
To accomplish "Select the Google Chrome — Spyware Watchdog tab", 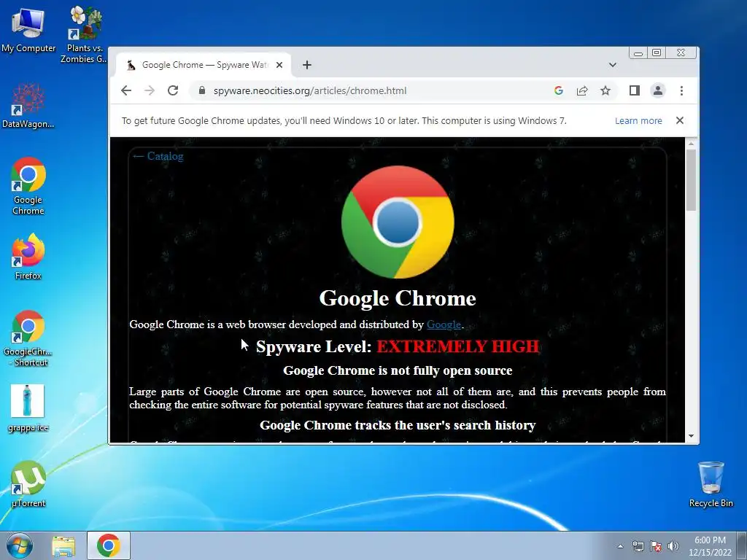I will [x=204, y=65].
